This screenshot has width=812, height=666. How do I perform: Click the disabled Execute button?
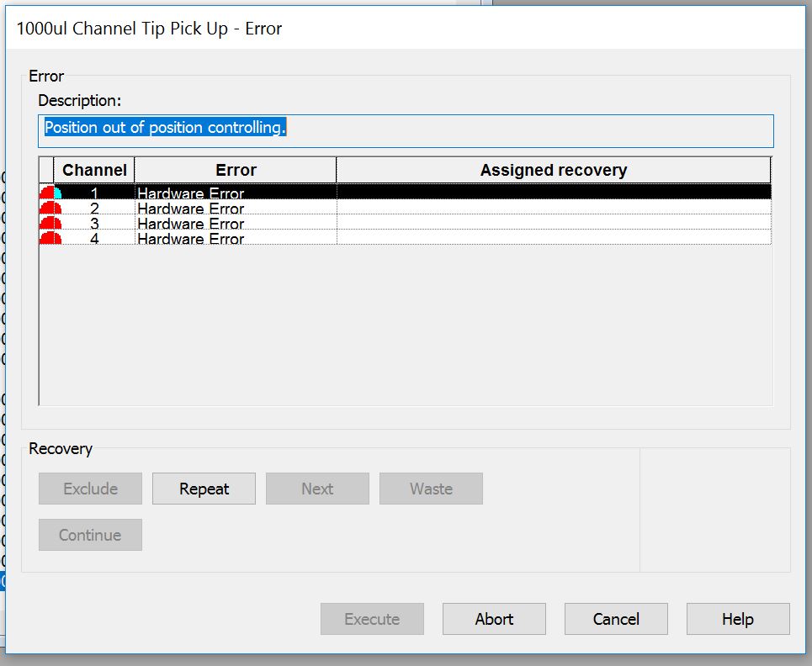[x=372, y=619]
